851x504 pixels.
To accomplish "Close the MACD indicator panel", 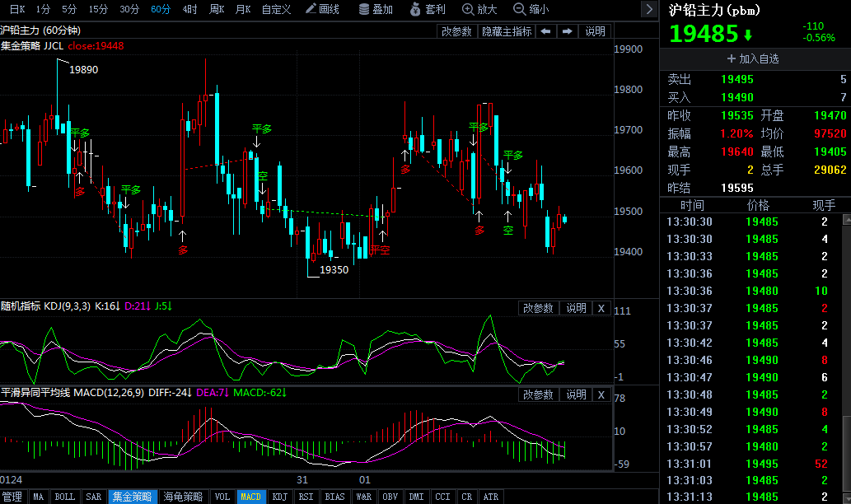I will pyautogui.click(x=601, y=394).
